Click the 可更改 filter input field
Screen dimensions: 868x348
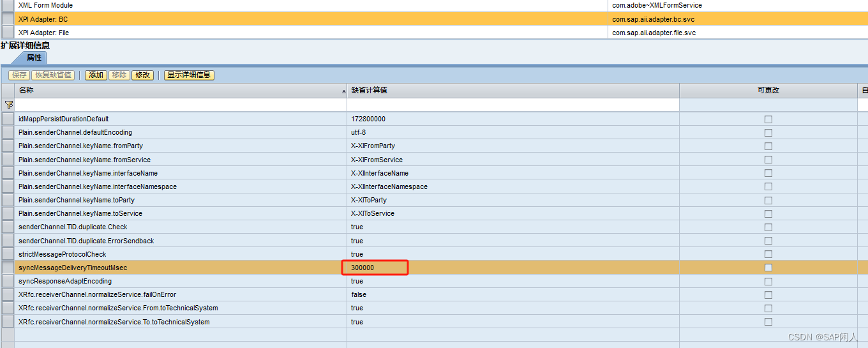coord(768,104)
